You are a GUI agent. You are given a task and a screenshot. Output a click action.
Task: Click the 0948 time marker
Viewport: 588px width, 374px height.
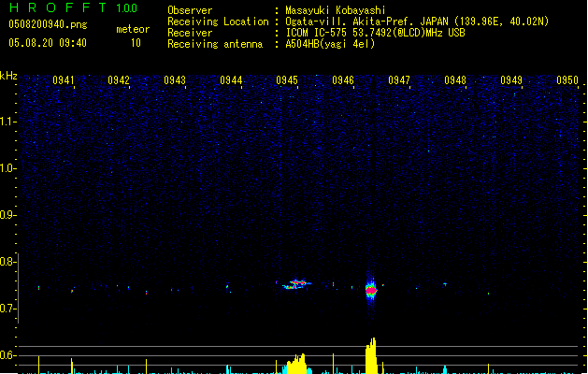point(455,80)
